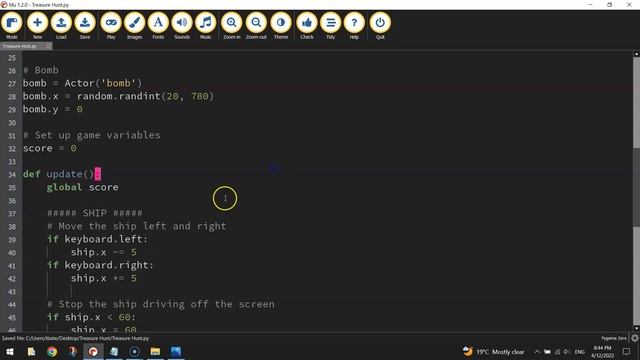
Task: Open the weather widget showing 19°C
Action: coord(493,352)
